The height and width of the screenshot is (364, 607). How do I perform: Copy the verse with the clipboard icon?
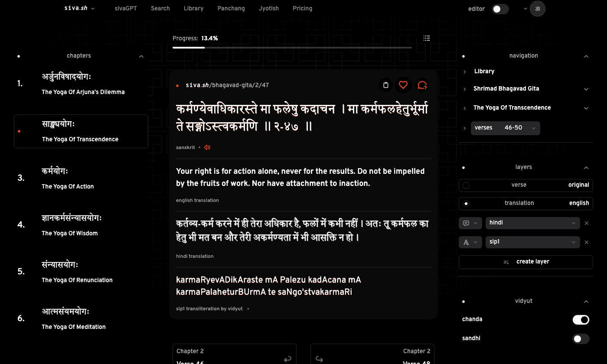coord(386,85)
